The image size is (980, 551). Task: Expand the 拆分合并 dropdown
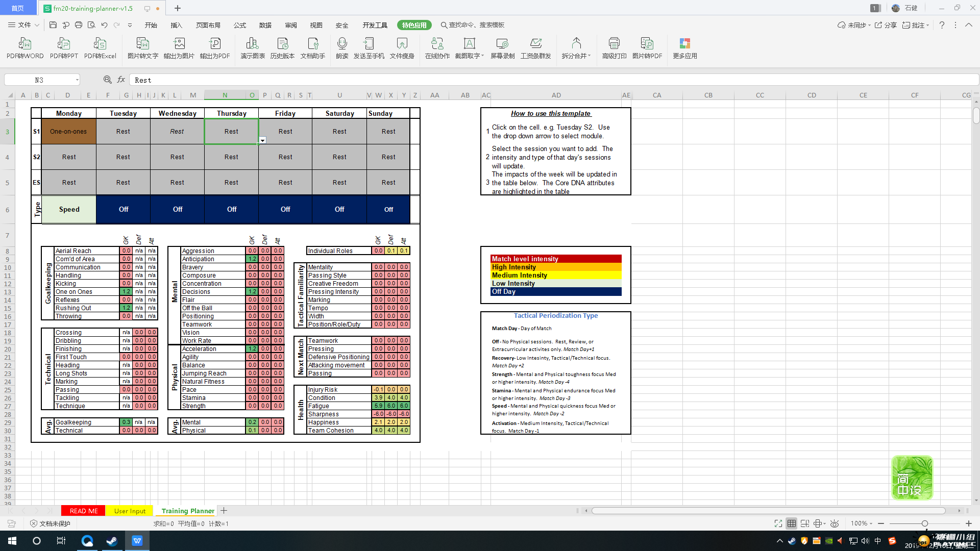coord(589,56)
